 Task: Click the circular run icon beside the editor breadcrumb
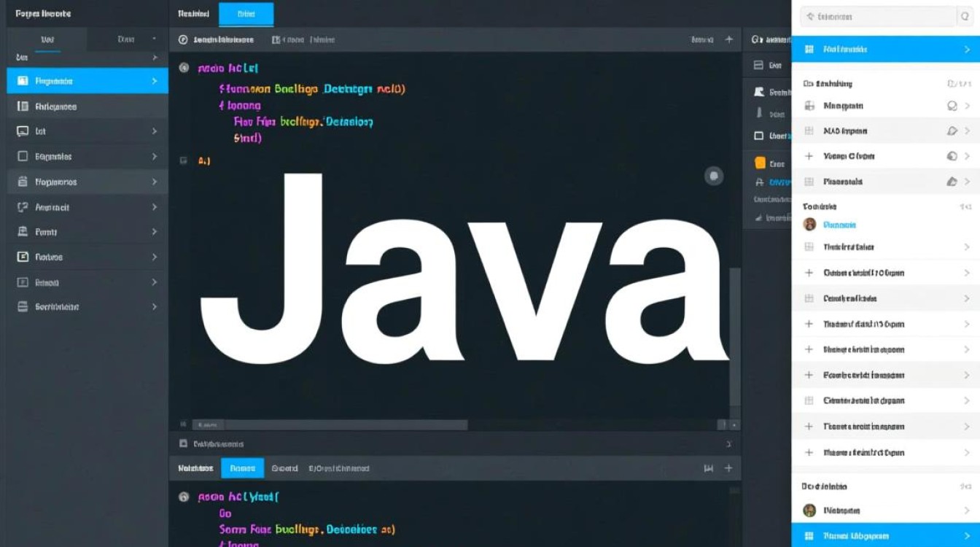[182, 40]
